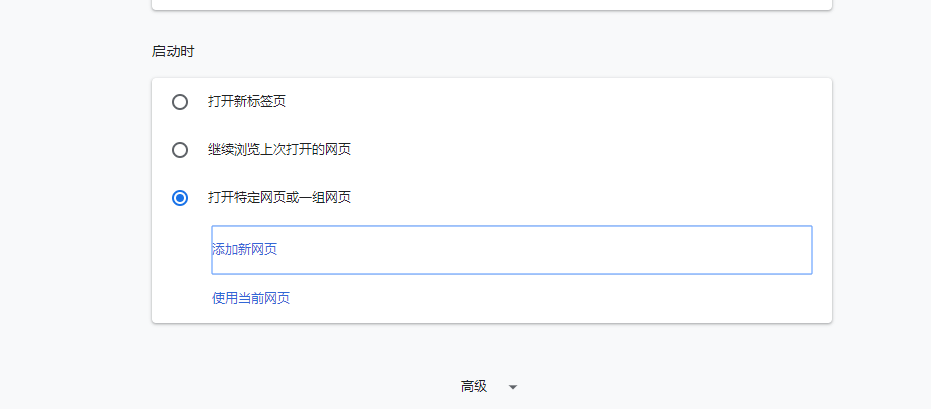The height and width of the screenshot is (409, 931).
Task: Select the 打开新标签页 radio button
Action: [x=180, y=102]
